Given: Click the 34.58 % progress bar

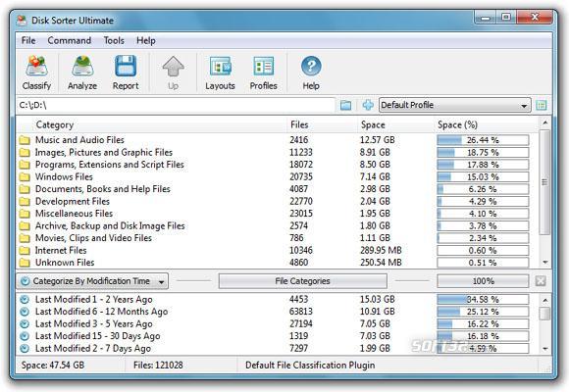Looking at the screenshot, I should point(483,300).
